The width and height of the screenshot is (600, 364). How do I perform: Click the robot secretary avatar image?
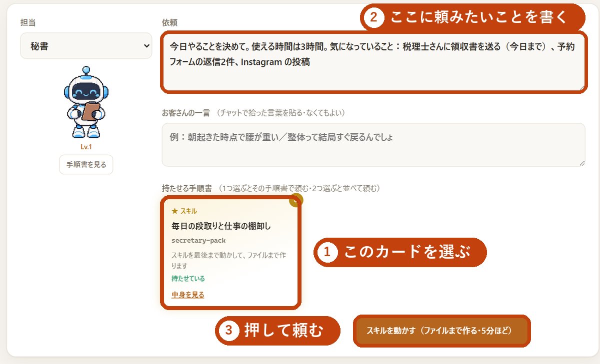coord(86,102)
